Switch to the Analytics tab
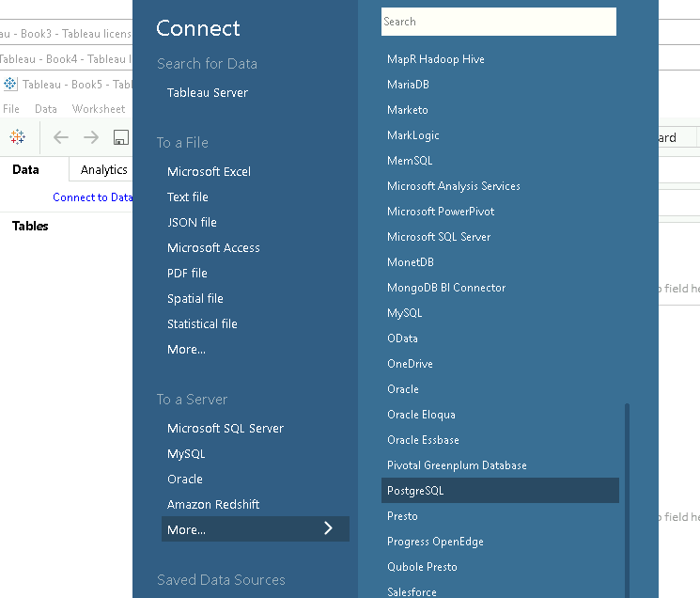This screenshot has width=700, height=598. click(103, 169)
